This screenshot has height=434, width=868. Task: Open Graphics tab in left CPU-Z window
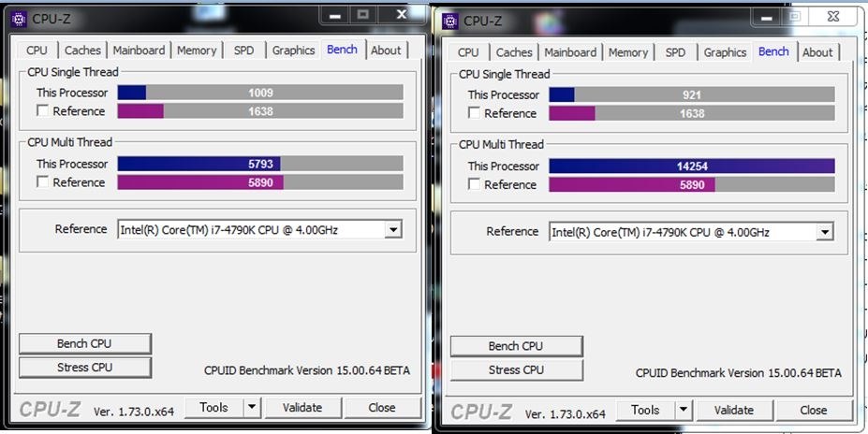click(x=293, y=51)
